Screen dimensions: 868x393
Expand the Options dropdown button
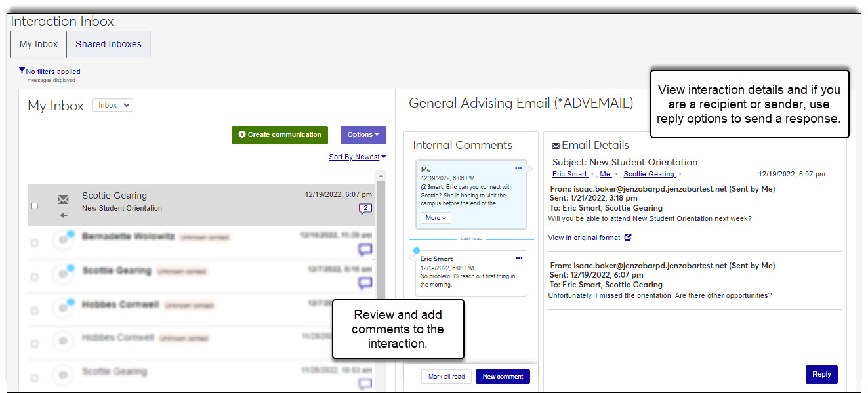coord(363,134)
